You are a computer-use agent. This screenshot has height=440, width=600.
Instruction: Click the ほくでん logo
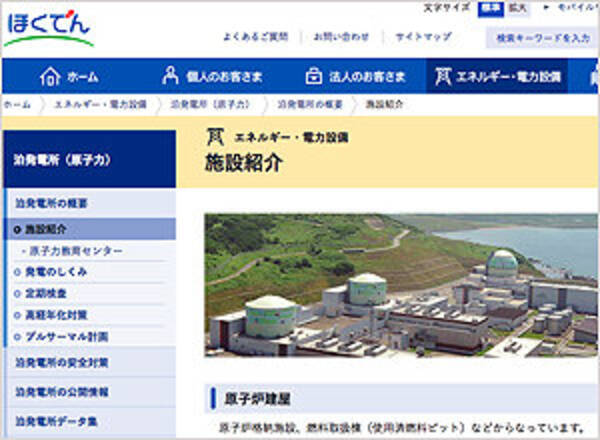tap(48, 28)
